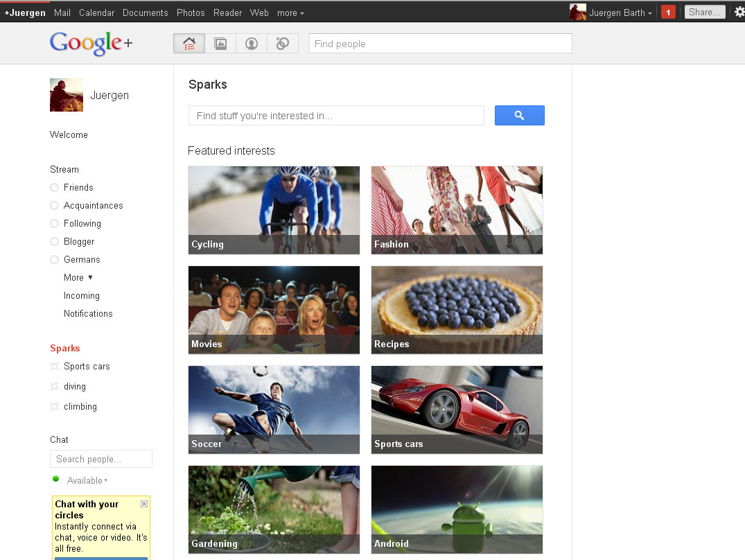Open the Welcome link in sidebar
Image resolution: width=745 pixels, height=560 pixels.
[69, 135]
